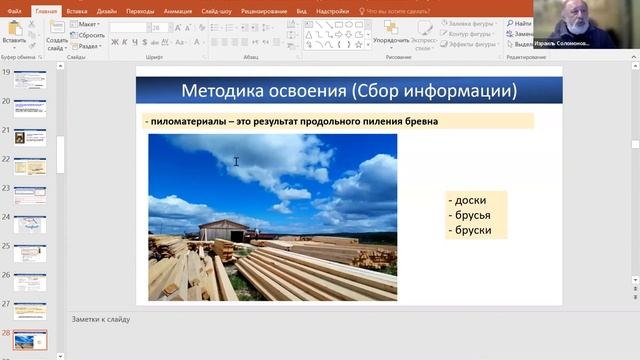Image resolution: width=640 pixels, height=360 pixels.
Task: Open the Макет layout dropdown
Action: coord(85,24)
